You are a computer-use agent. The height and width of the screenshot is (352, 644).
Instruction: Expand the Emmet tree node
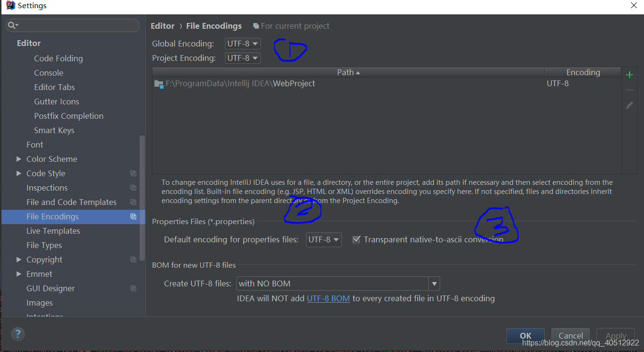(x=19, y=274)
